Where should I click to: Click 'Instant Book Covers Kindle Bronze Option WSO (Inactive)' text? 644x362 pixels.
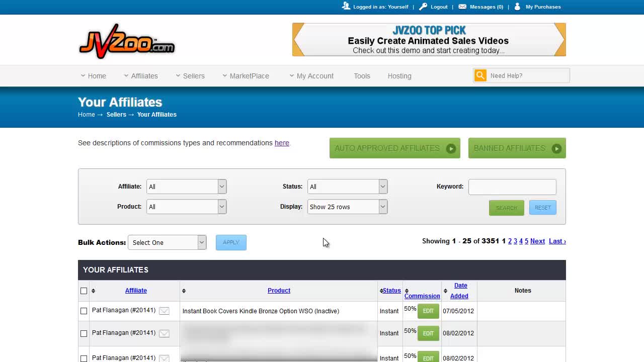coord(261,311)
